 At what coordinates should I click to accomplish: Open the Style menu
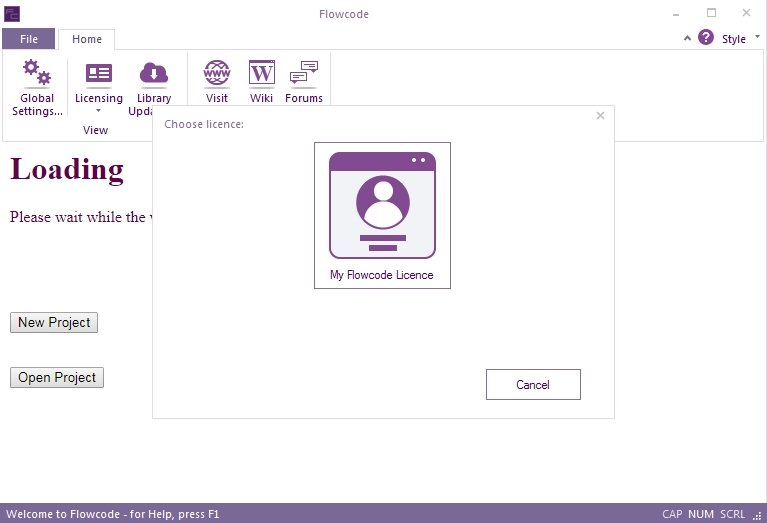pos(734,39)
